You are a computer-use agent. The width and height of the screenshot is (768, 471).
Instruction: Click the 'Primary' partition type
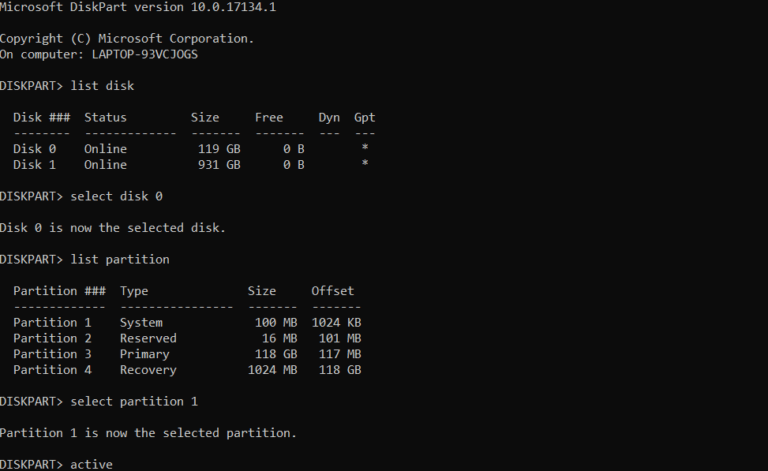point(145,354)
